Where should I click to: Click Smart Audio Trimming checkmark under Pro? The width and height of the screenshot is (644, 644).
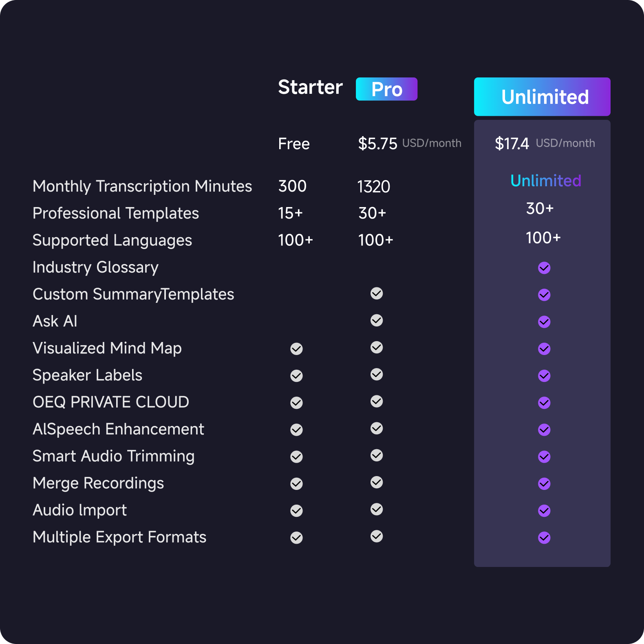point(377,455)
